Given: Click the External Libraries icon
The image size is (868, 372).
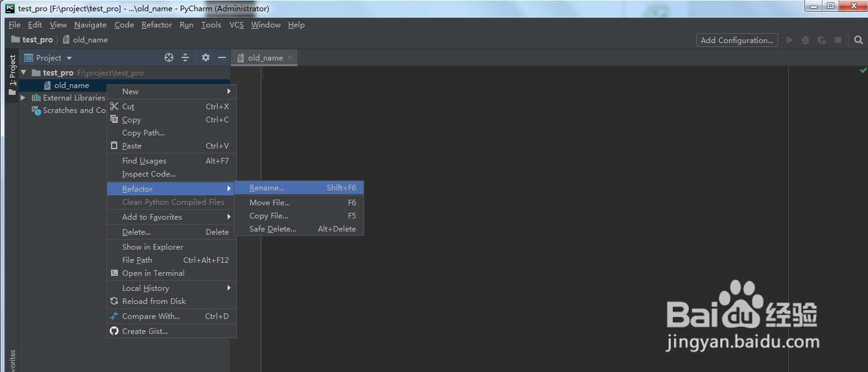Looking at the screenshot, I should pyautogui.click(x=36, y=98).
